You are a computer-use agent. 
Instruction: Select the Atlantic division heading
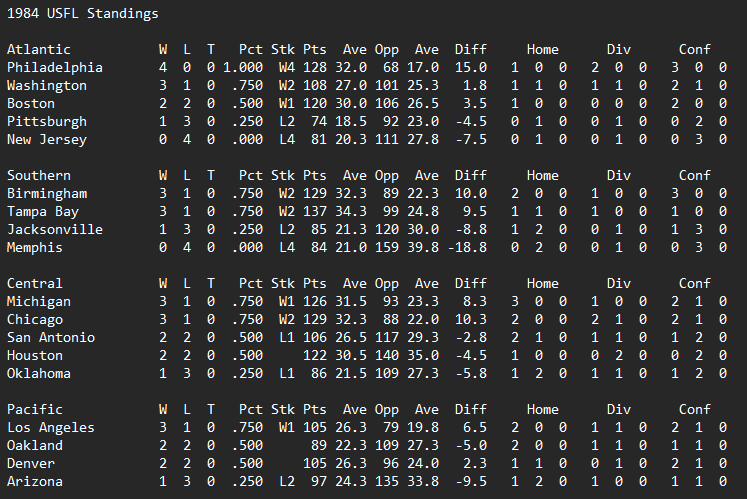pyautogui.click(x=39, y=49)
